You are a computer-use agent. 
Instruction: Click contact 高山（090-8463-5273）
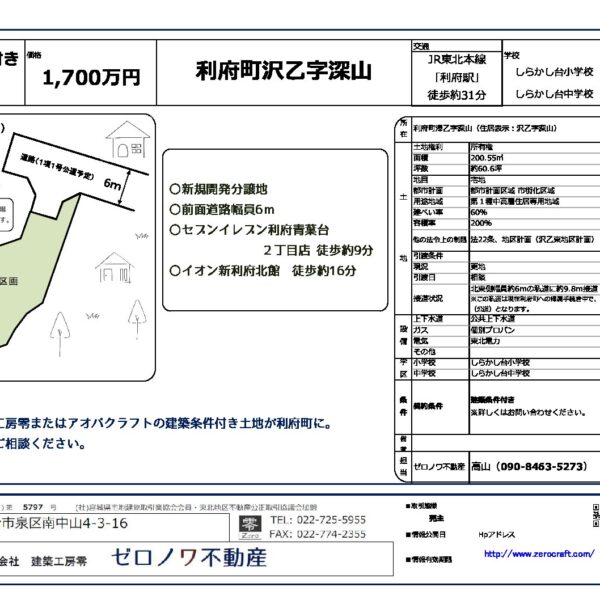[x=529, y=466]
